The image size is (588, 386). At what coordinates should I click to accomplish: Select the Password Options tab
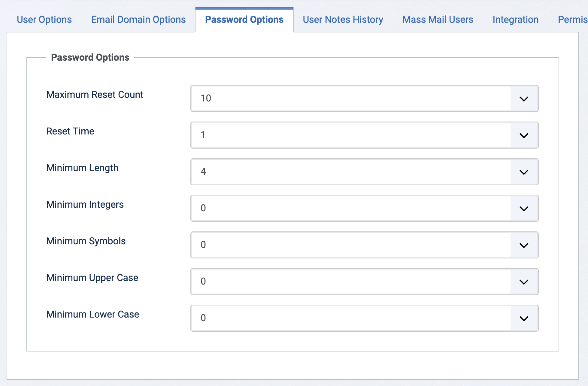[244, 20]
